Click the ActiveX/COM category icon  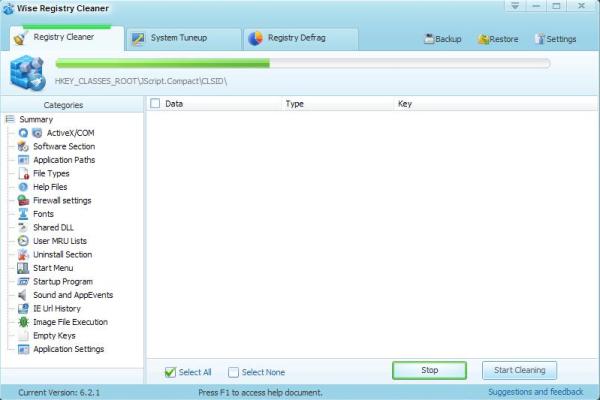tap(37, 133)
